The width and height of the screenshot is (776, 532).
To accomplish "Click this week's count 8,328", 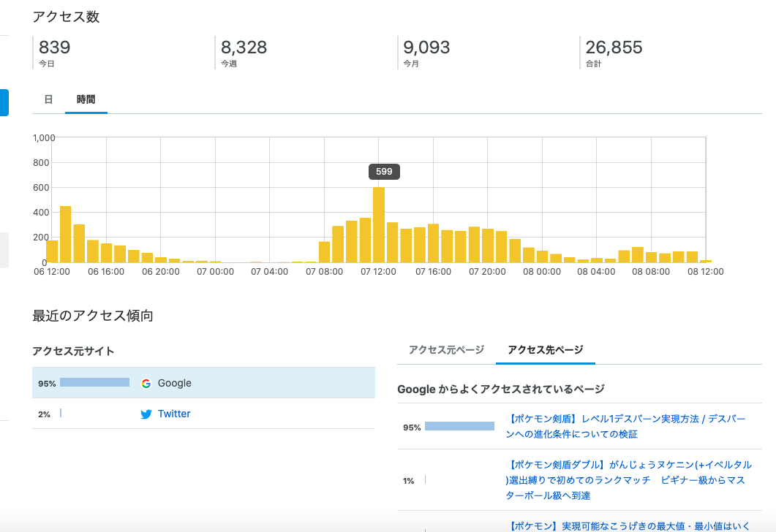I will tap(244, 47).
